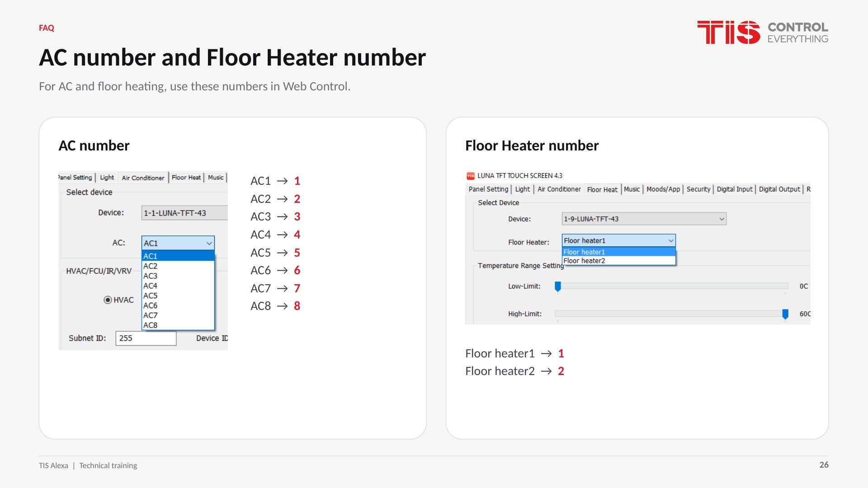Select AC7 list option
The height and width of the screenshot is (488, 868).
click(x=178, y=315)
